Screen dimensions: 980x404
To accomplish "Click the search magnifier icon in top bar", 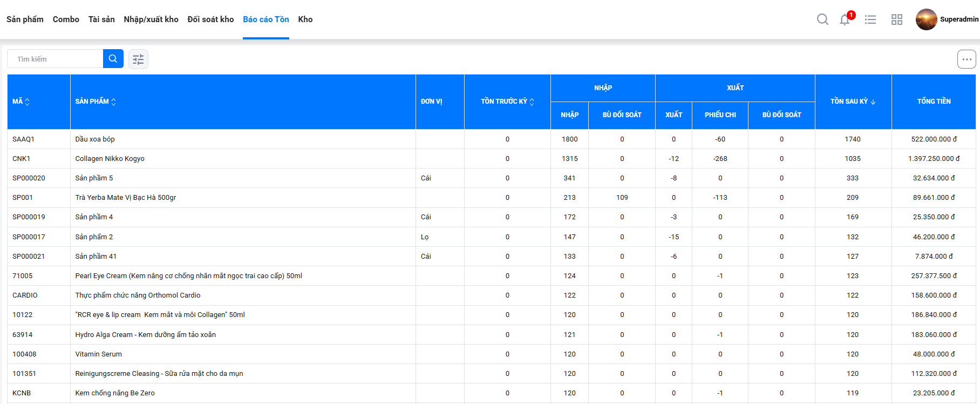I will (822, 19).
